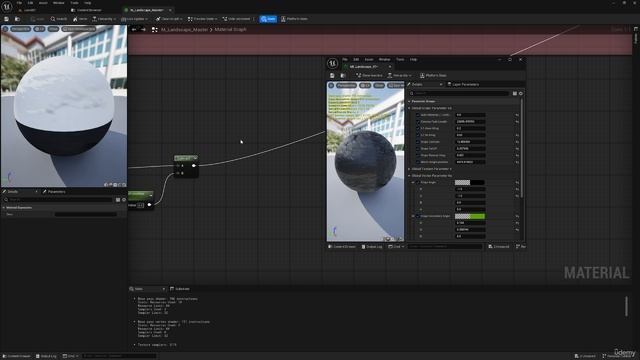Switch to Parameters tab in left panel
The width and height of the screenshot is (640, 360).
(54, 191)
